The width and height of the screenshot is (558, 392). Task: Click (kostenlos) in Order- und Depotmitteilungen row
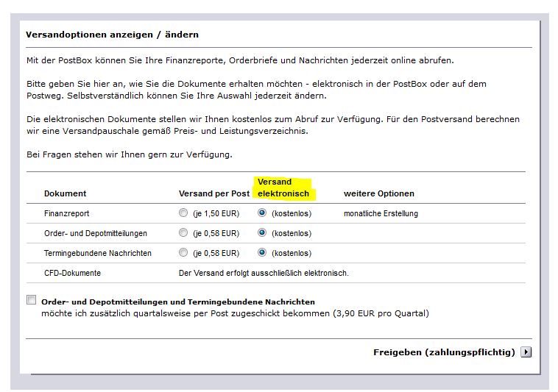coord(292,233)
